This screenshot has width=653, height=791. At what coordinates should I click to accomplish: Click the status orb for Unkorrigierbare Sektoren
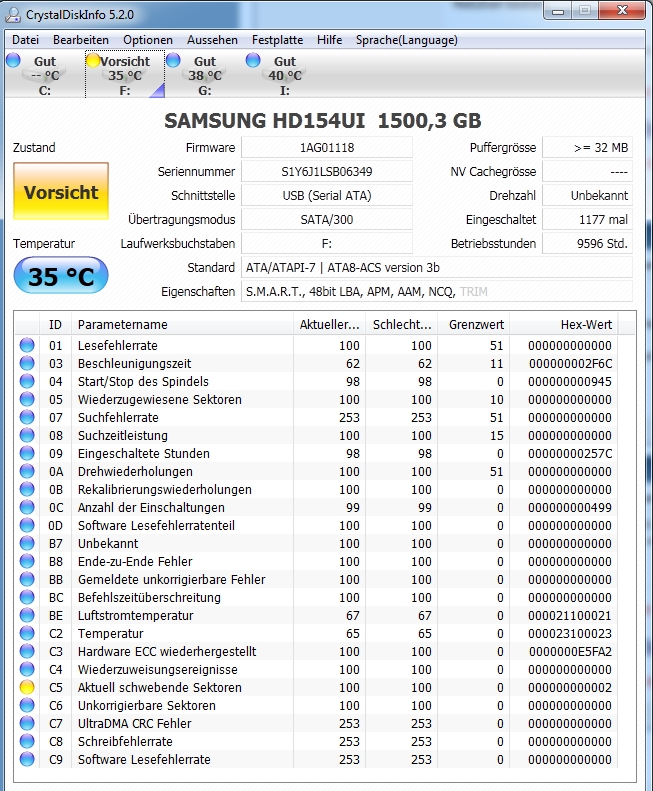[x=27, y=705]
